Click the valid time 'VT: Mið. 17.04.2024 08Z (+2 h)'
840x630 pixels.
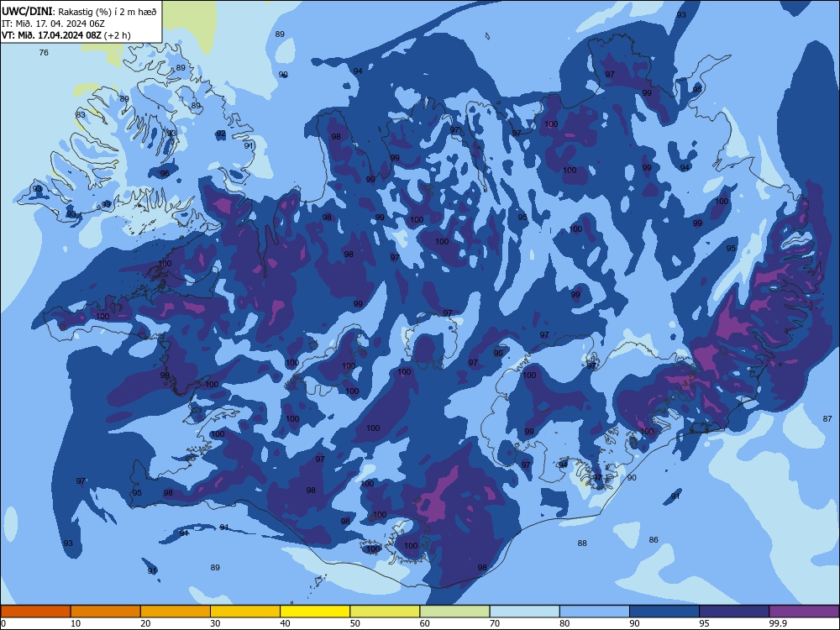[x=66, y=35]
